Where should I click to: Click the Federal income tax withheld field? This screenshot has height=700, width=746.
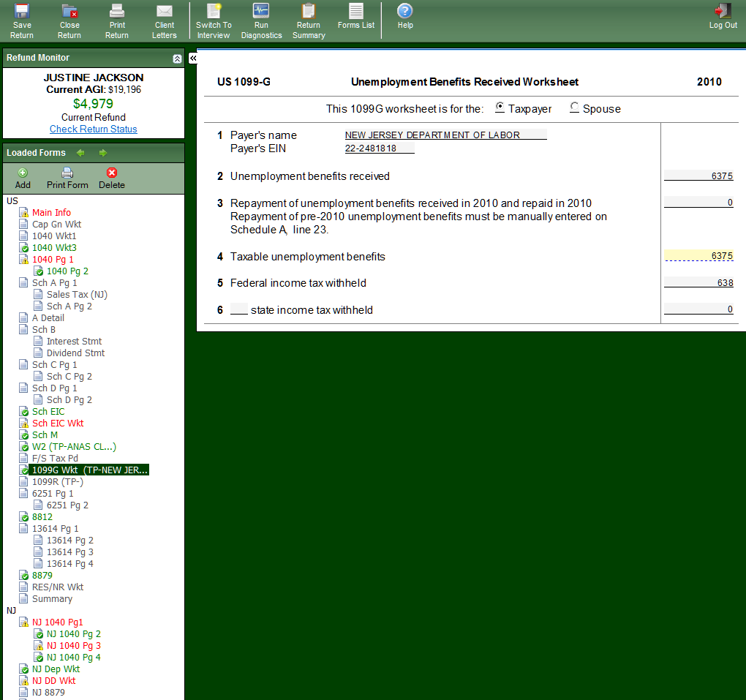pos(698,283)
